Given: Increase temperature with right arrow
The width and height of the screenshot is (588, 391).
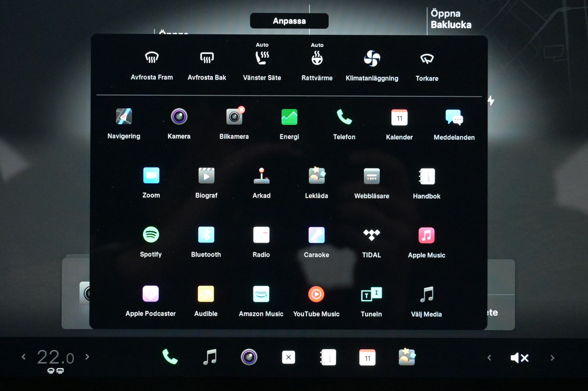Looking at the screenshot, I should pos(87,357).
